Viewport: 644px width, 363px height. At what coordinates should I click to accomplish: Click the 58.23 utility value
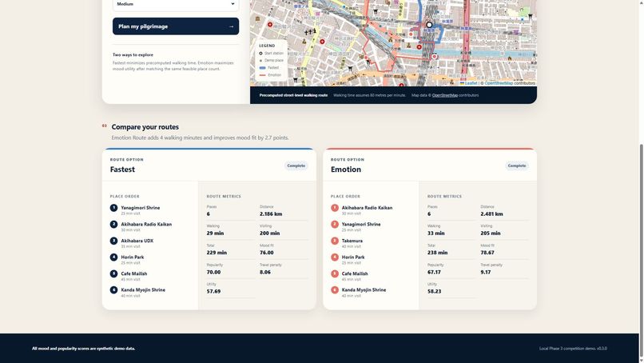tap(435, 292)
